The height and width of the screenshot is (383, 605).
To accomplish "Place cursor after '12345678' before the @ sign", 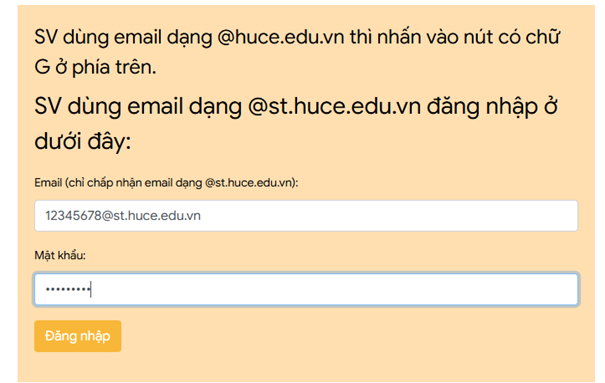I will coord(101,216).
